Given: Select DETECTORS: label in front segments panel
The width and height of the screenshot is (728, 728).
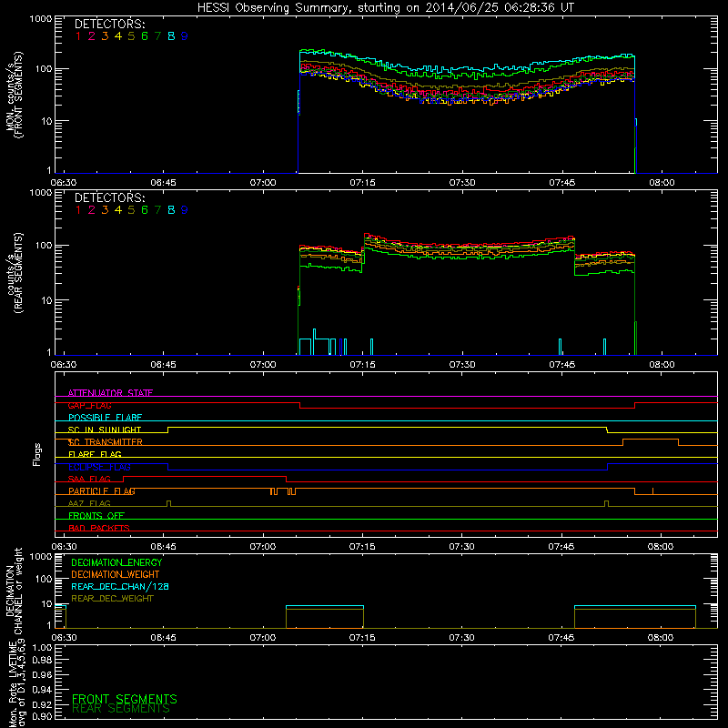Looking at the screenshot, I should point(110,25).
